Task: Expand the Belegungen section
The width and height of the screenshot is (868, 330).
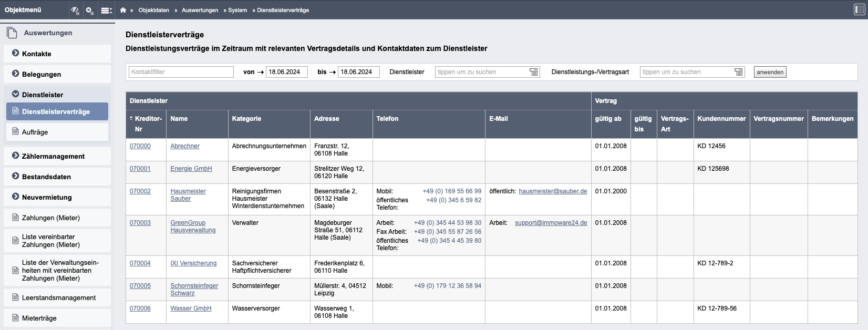Action: tap(57, 74)
